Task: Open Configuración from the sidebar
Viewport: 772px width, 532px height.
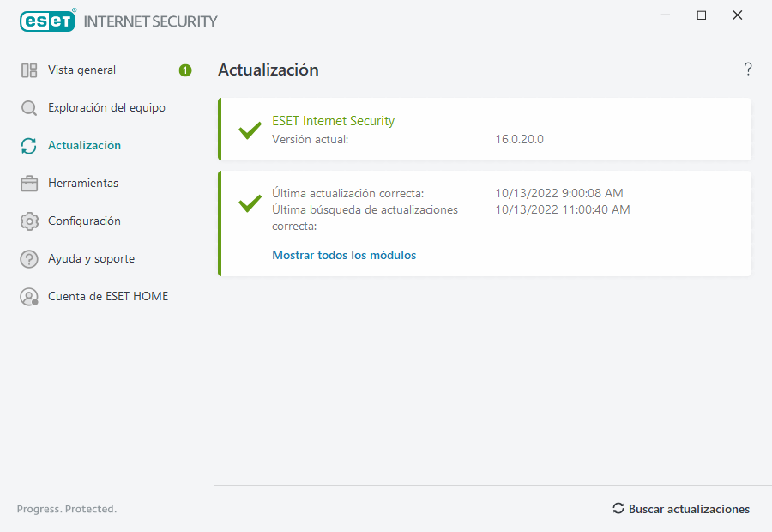Action: (x=84, y=221)
